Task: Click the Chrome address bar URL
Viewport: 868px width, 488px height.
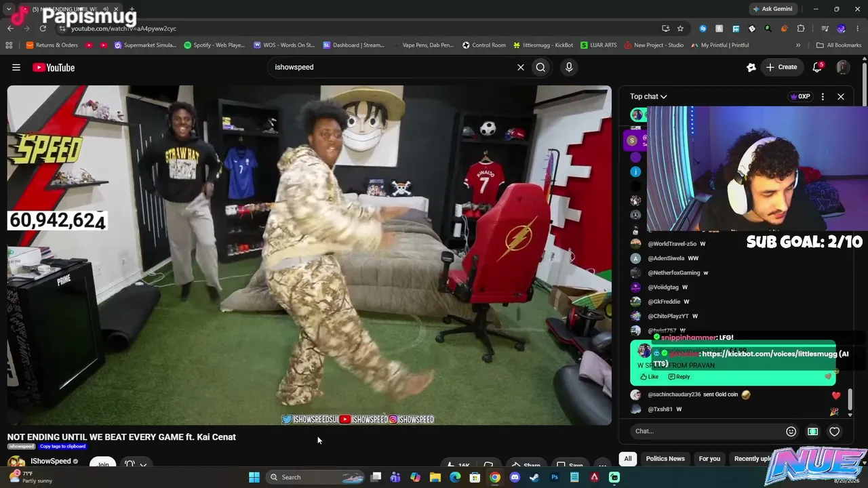Action: point(123,28)
